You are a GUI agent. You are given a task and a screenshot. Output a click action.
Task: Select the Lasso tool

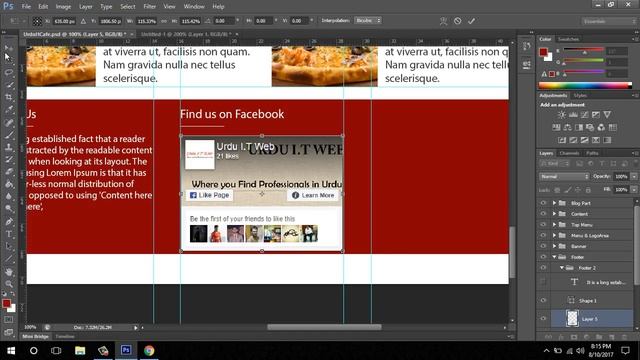9,72
